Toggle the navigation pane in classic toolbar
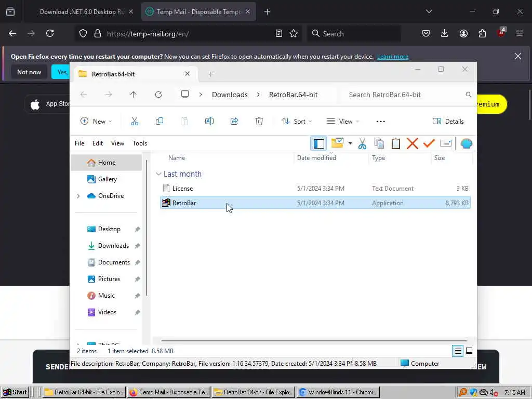This screenshot has height=399, width=532. [x=318, y=143]
